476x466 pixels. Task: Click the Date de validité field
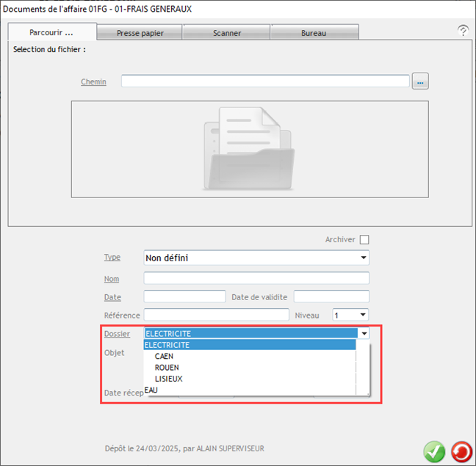click(x=331, y=296)
